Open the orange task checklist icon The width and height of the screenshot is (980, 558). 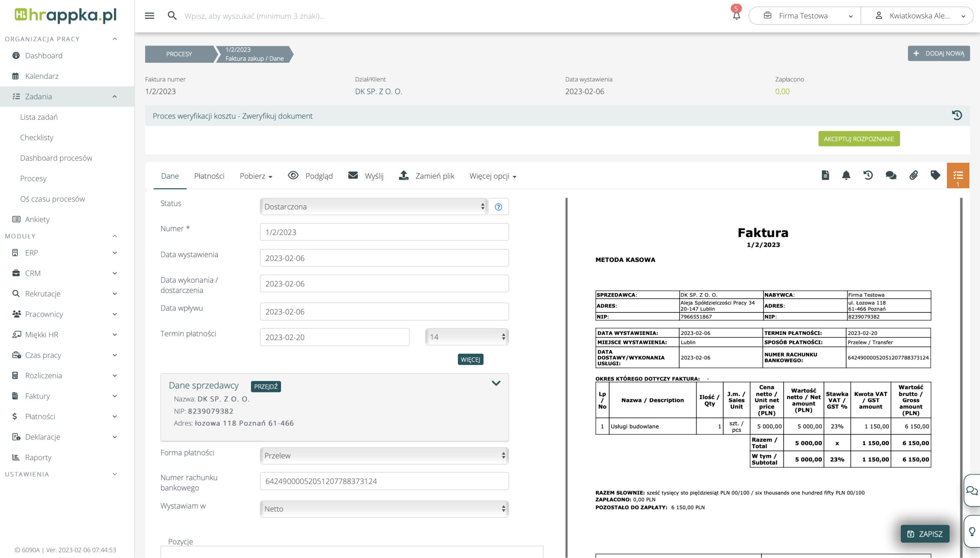[958, 176]
